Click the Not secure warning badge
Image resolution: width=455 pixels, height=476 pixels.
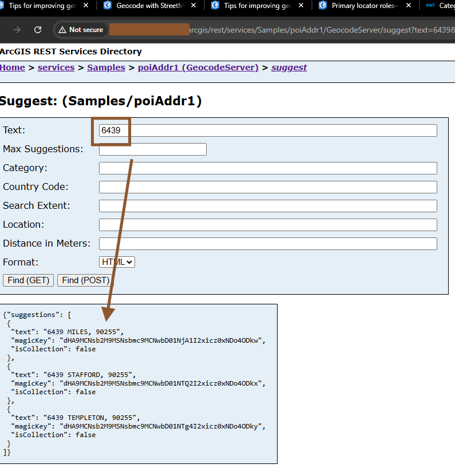coord(81,30)
